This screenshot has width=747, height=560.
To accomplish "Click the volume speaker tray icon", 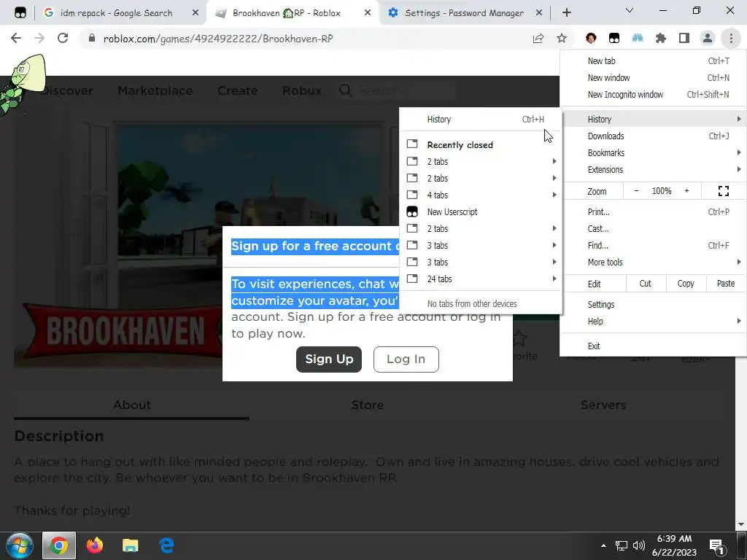I will pos(639,545).
